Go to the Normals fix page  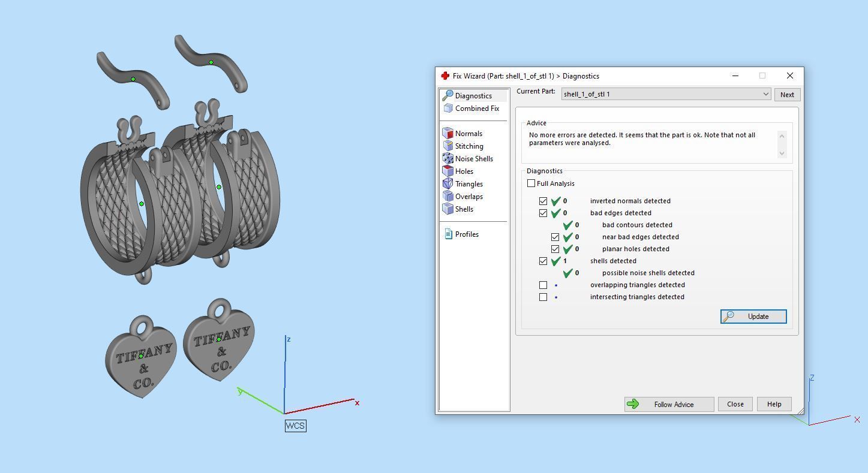point(468,134)
